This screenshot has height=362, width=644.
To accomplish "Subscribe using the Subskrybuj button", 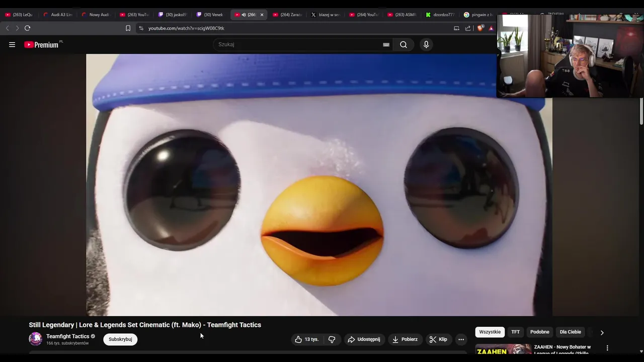I will pyautogui.click(x=120, y=339).
